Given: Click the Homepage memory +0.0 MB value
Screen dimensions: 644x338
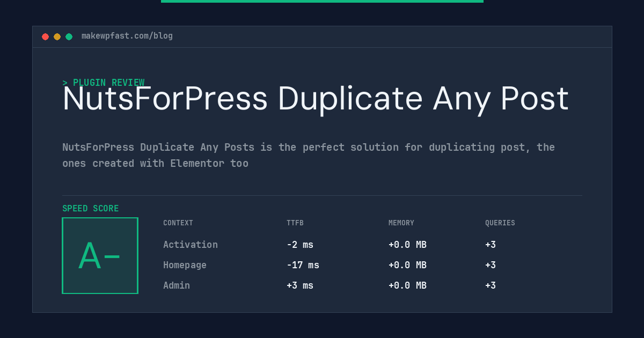Looking at the screenshot, I should tap(407, 265).
